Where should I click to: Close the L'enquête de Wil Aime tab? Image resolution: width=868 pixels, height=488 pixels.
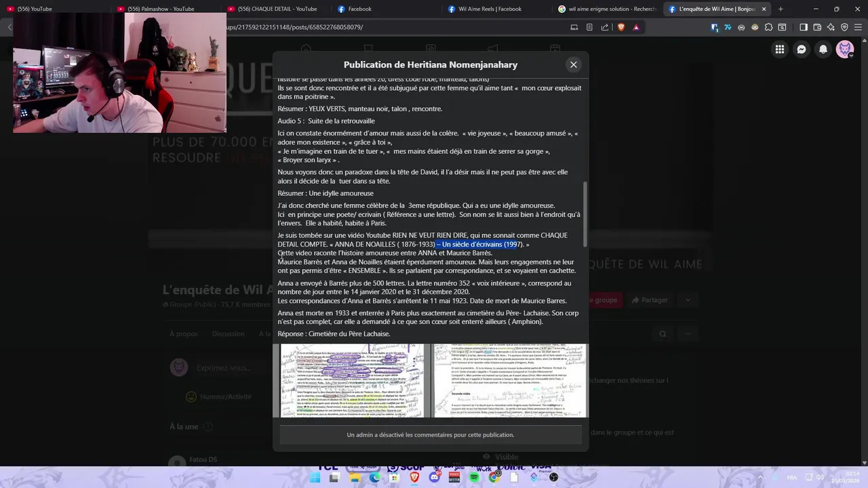tap(764, 9)
